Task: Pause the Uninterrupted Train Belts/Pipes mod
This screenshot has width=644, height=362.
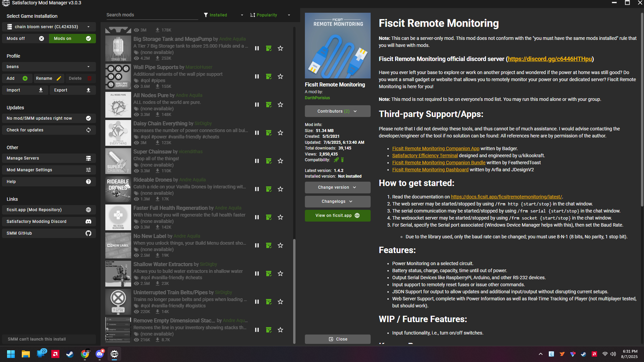Action: coord(257,302)
